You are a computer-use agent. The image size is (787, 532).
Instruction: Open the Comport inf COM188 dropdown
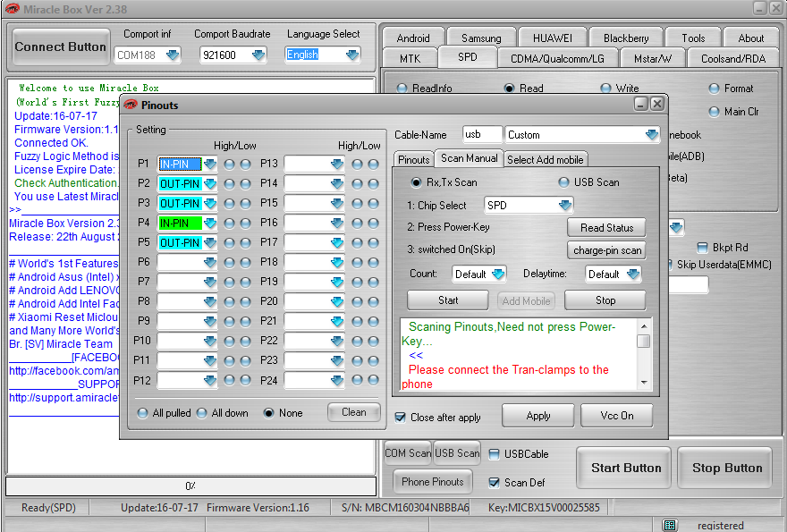[x=173, y=55]
